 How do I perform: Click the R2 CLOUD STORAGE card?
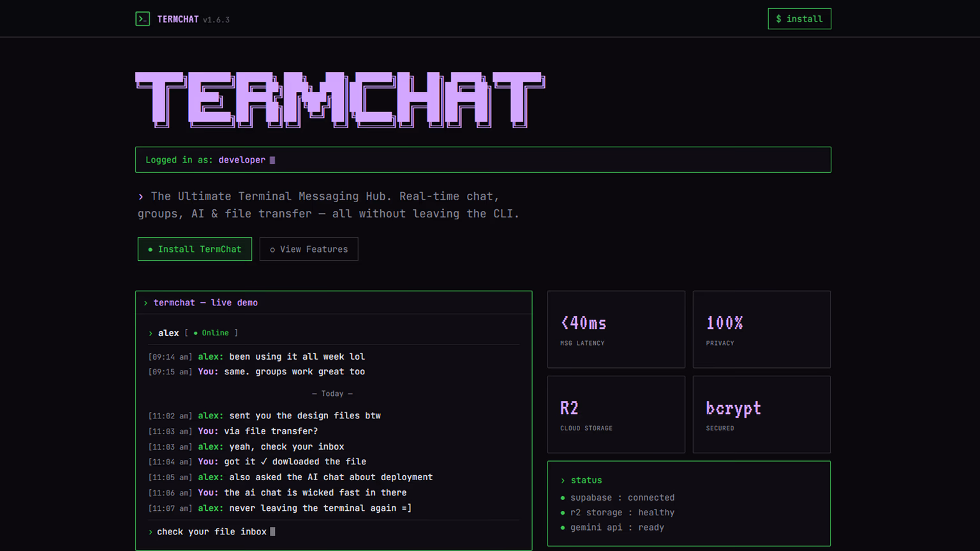point(616,415)
